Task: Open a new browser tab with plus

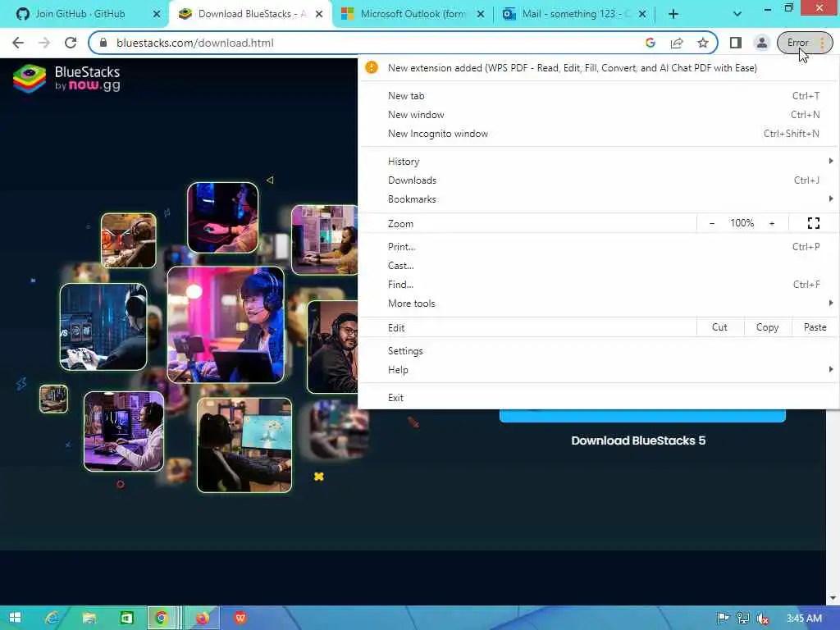Action: click(673, 14)
